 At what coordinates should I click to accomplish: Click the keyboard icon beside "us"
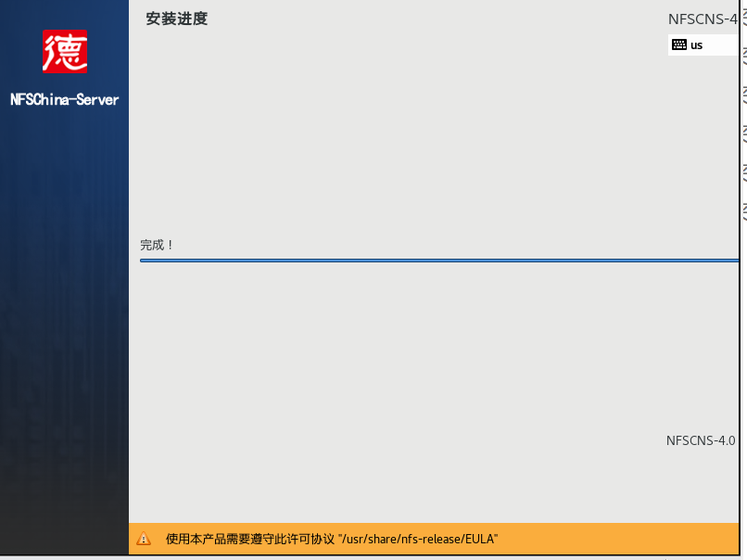pos(679,45)
